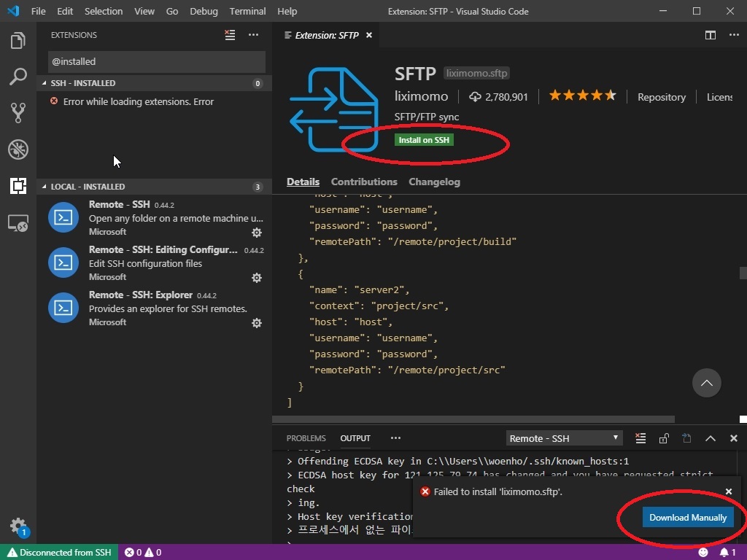Open editor more actions ellipsis

tap(734, 35)
